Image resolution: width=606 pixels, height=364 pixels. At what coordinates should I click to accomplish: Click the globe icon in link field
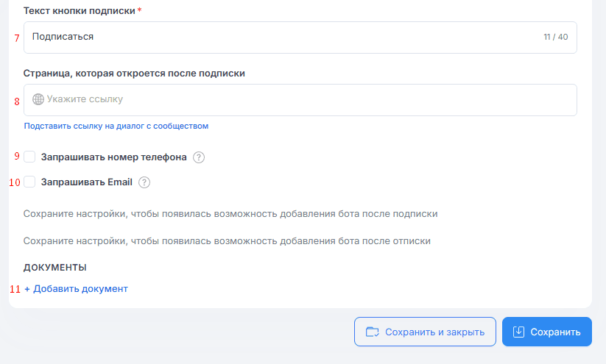pyautogui.click(x=38, y=99)
